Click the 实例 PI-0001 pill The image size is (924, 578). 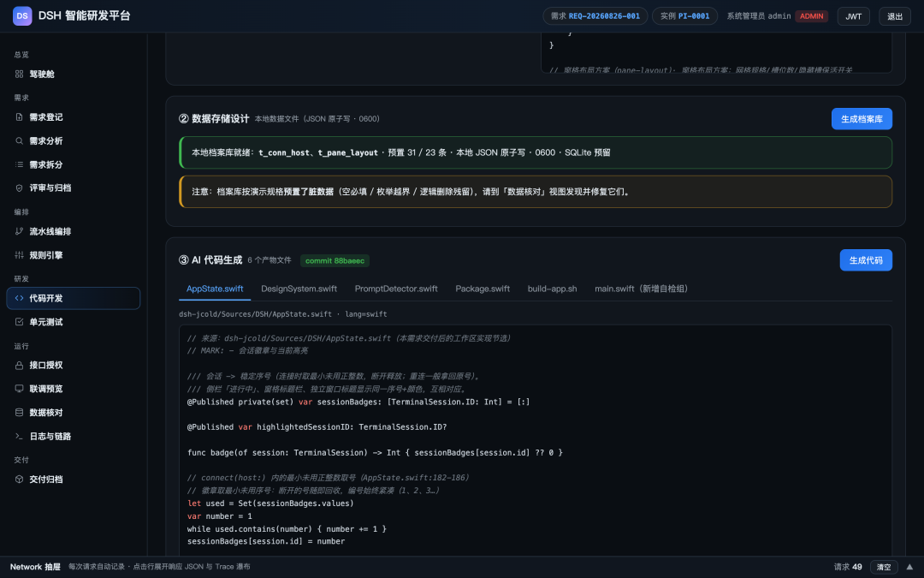click(684, 16)
